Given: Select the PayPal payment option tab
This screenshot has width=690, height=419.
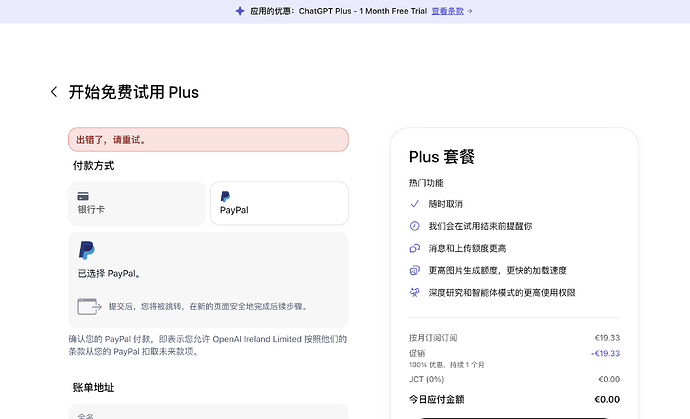Looking at the screenshot, I should pos(279,203).
